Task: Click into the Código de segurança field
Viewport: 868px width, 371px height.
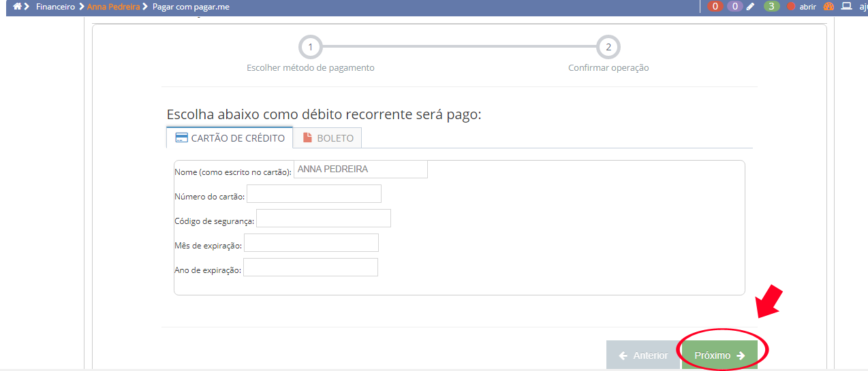Action: pos(323,219)
